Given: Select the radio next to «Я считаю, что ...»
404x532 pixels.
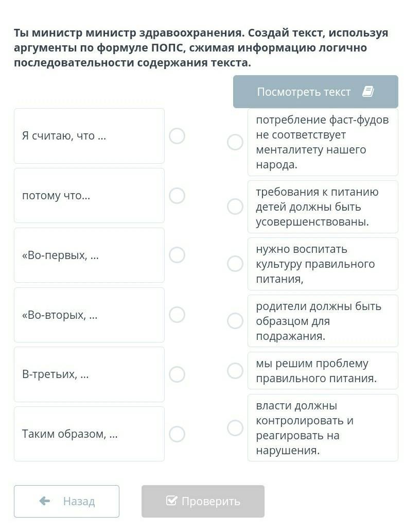Looking at the screenshot, I should click(177, 136).
